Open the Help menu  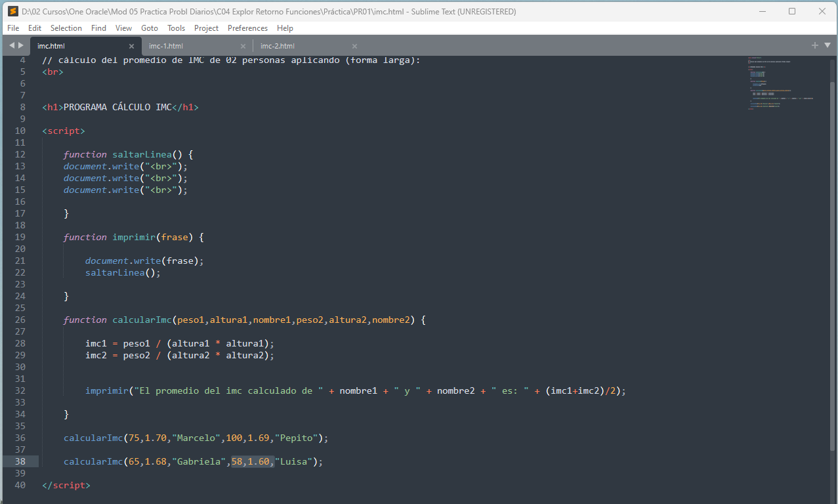285,28
